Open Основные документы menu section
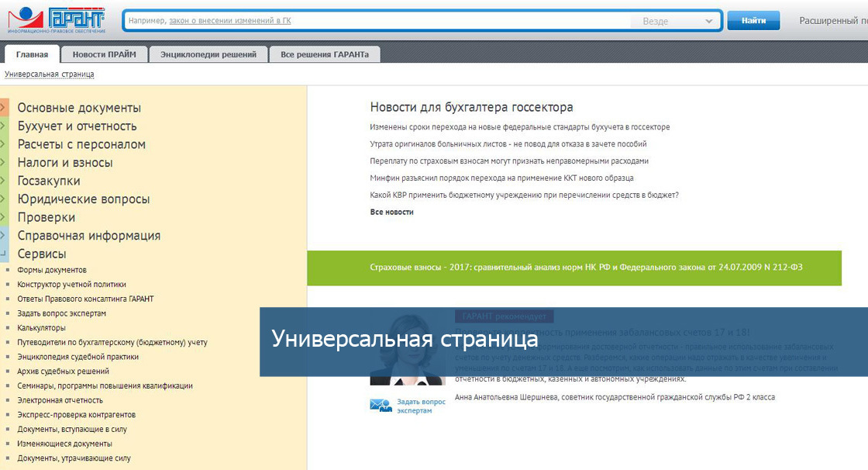The height and width of the screenshot is (470, 868). [79, 108]
